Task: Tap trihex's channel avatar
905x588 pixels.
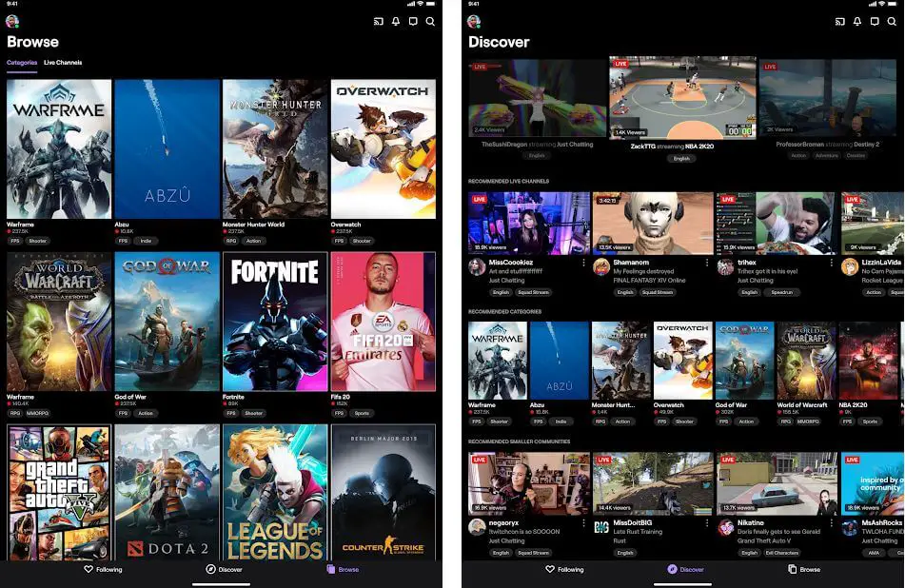Action: tap(725, 267)
